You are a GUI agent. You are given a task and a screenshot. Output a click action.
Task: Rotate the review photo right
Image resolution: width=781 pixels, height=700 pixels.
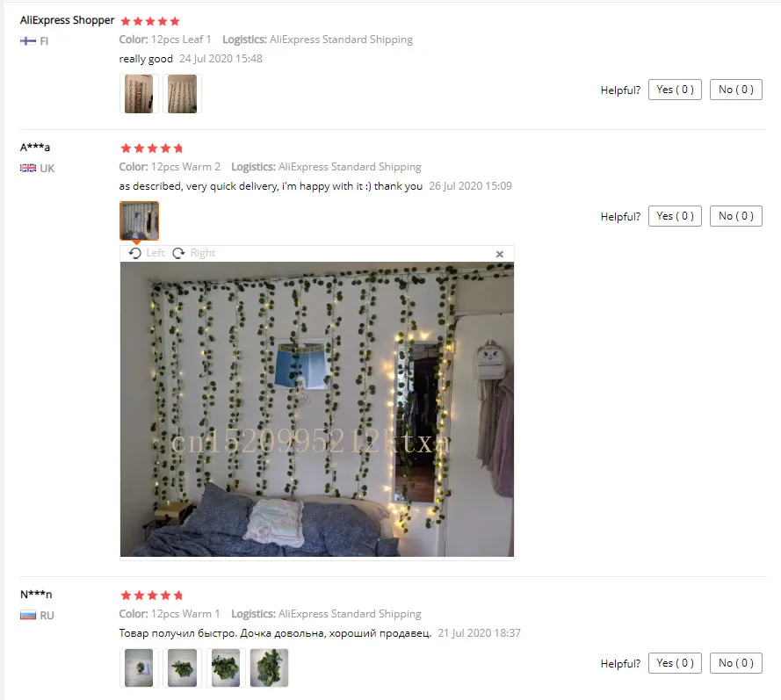[194, 253]
